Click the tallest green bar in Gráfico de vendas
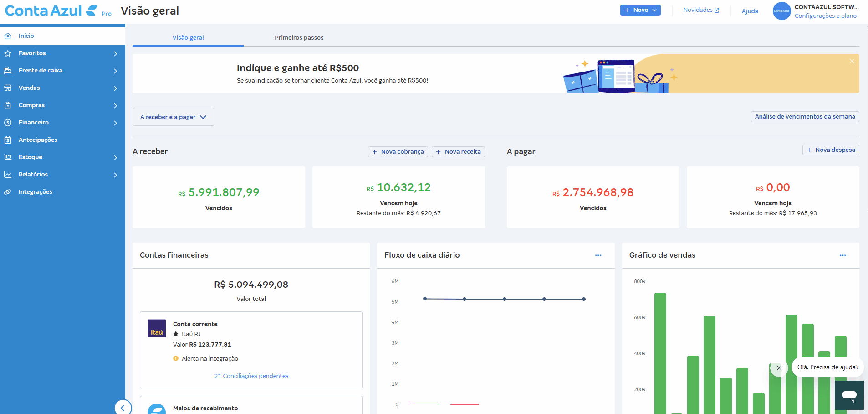 tap(660, 353)
